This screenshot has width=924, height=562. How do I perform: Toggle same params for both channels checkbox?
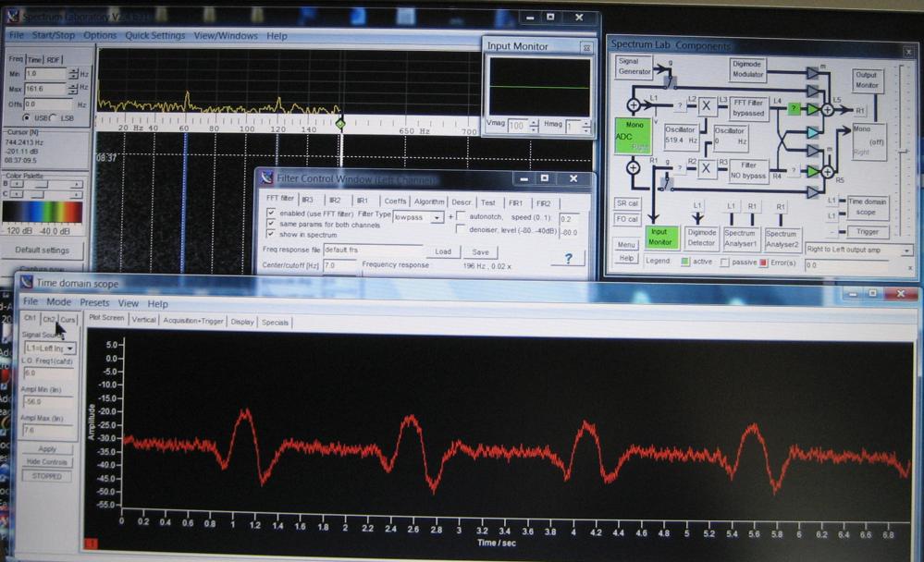[x=271, y=224]
